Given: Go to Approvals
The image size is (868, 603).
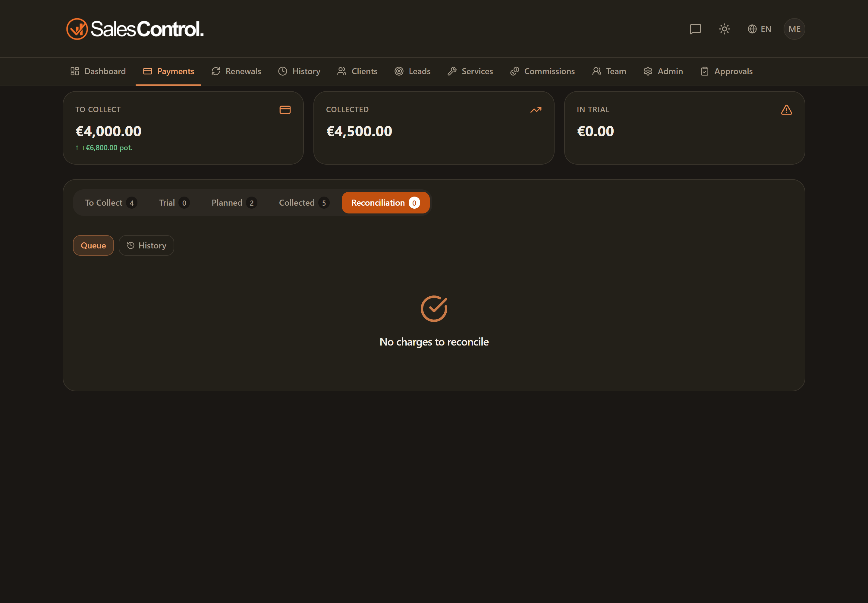Looking at the screenshot, I should pos(726,71).
